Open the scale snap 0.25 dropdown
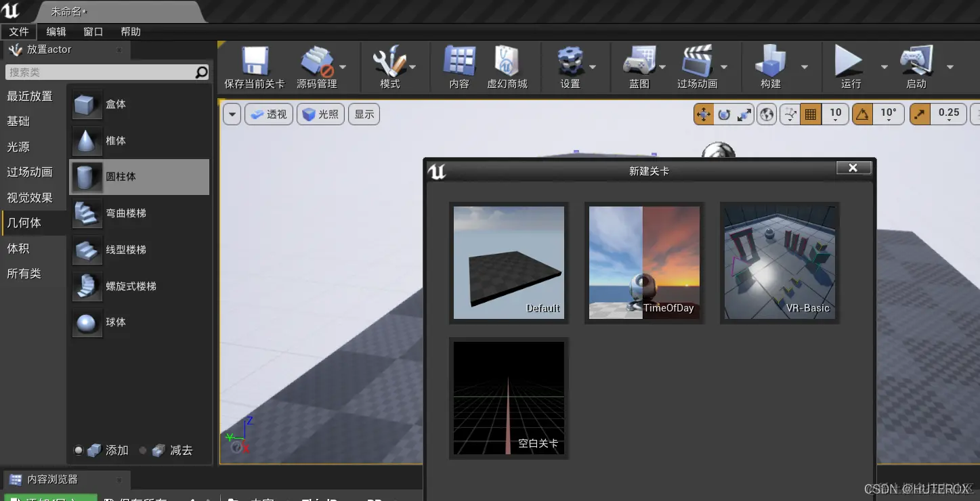The width and height of the screenshot is (980, 501). pyautogui.click(x=949, y=114)
